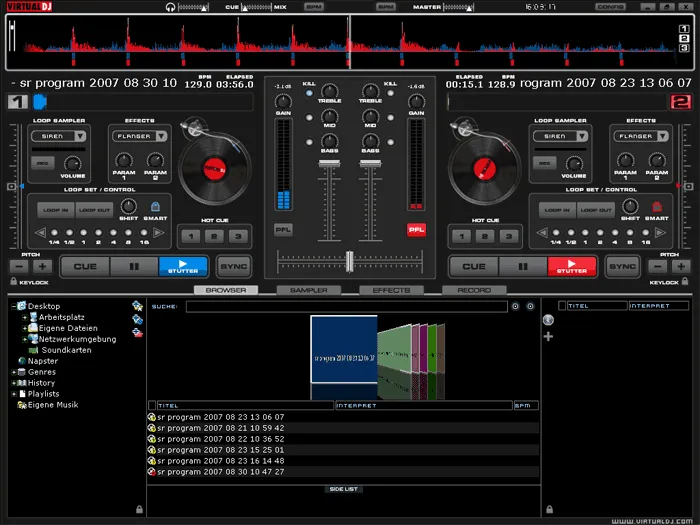This screenshot has height=525, width=700.
Task: Switch to the Sampler tab
Action: (x=308, y=290)
